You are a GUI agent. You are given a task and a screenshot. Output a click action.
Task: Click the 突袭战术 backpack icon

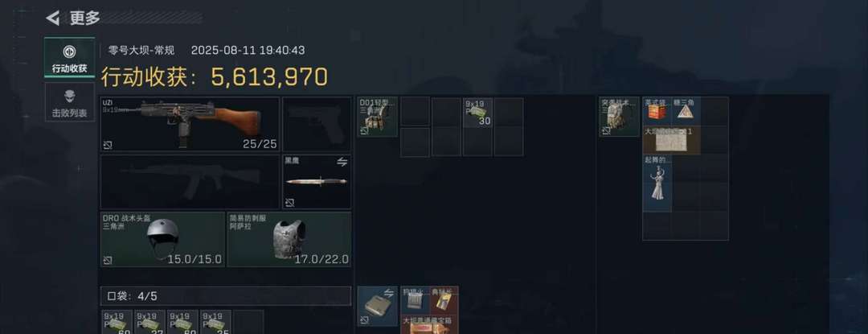pos(619,117)
